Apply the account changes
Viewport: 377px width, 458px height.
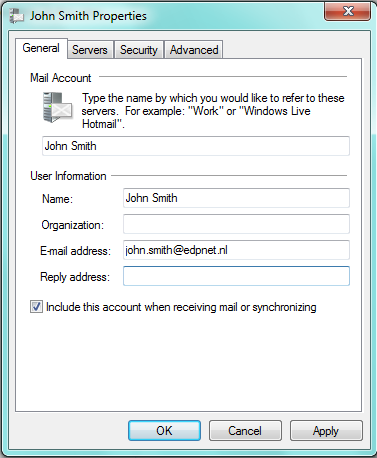point(326,431)
